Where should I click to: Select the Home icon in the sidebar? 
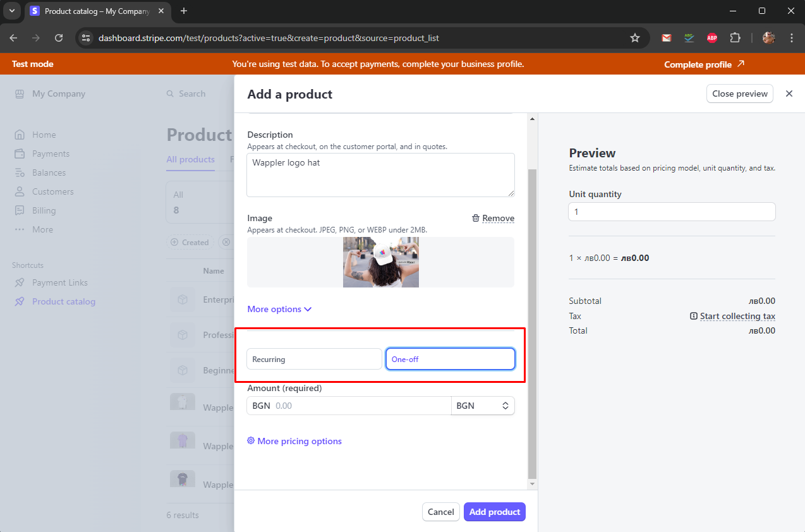pos(21,134)
